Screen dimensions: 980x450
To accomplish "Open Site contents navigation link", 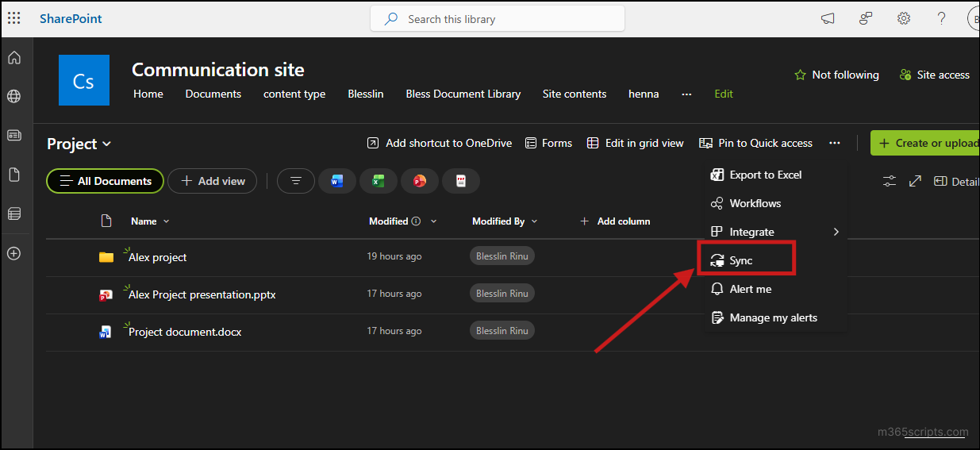I will pos(575,94).
